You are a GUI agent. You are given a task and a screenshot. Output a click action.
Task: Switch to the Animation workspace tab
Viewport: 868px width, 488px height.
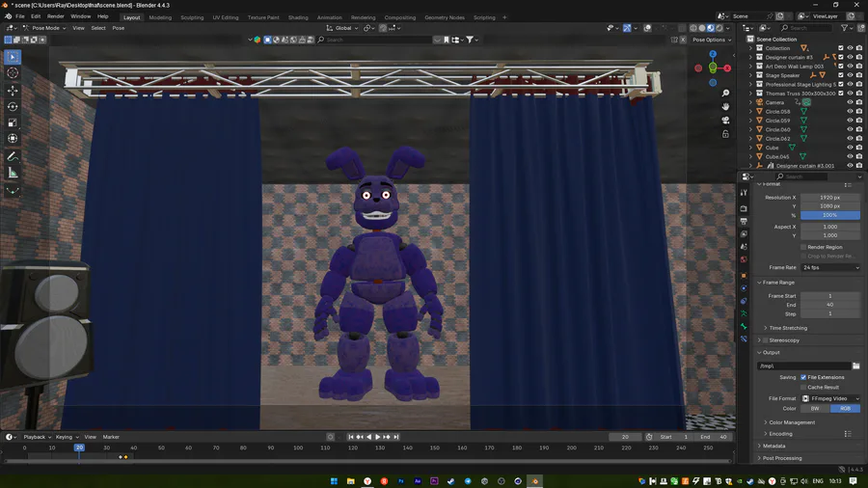(x=330, y=17)
